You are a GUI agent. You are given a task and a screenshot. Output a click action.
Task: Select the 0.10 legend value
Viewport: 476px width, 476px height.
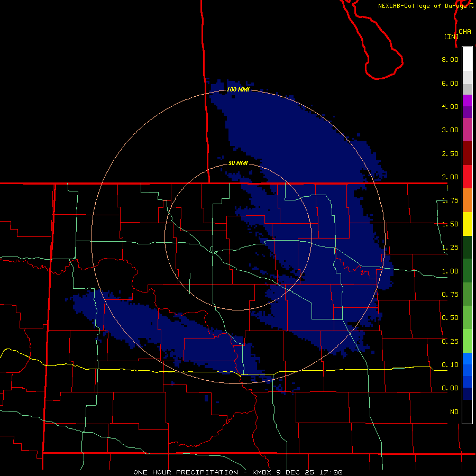pyautogui.click(x=450, y=365)
